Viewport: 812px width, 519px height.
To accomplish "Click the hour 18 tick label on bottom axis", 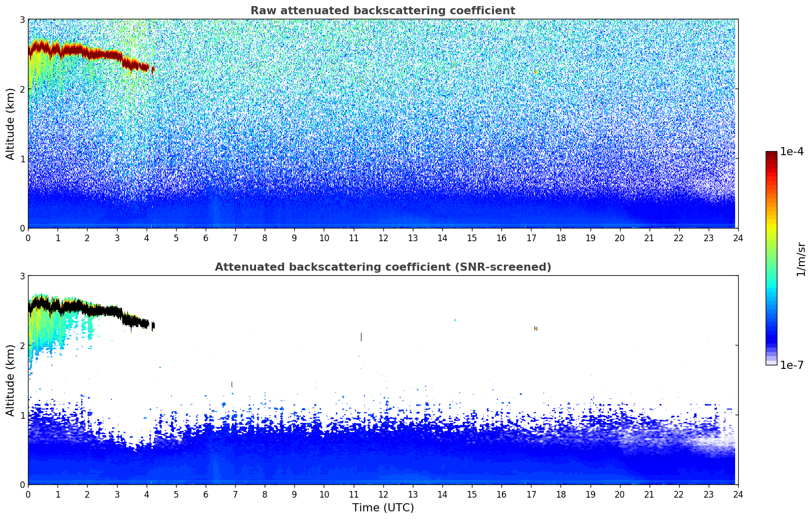I will [561, 495].
